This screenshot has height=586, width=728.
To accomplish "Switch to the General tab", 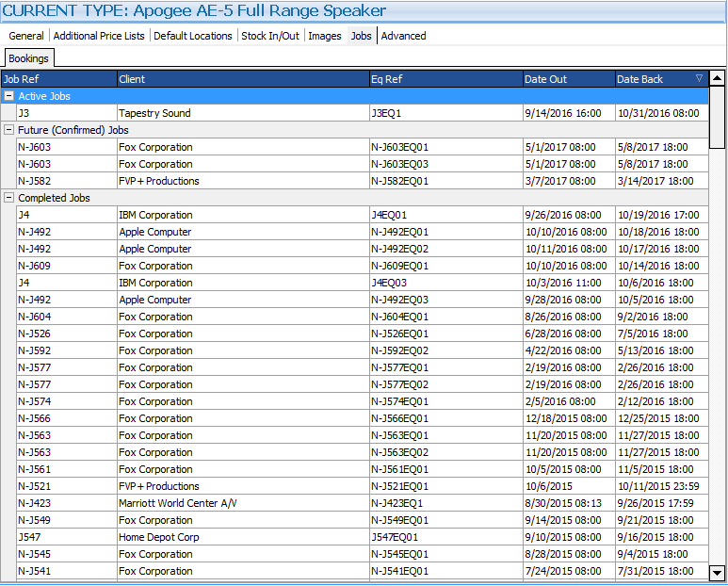I will [26, 36].
